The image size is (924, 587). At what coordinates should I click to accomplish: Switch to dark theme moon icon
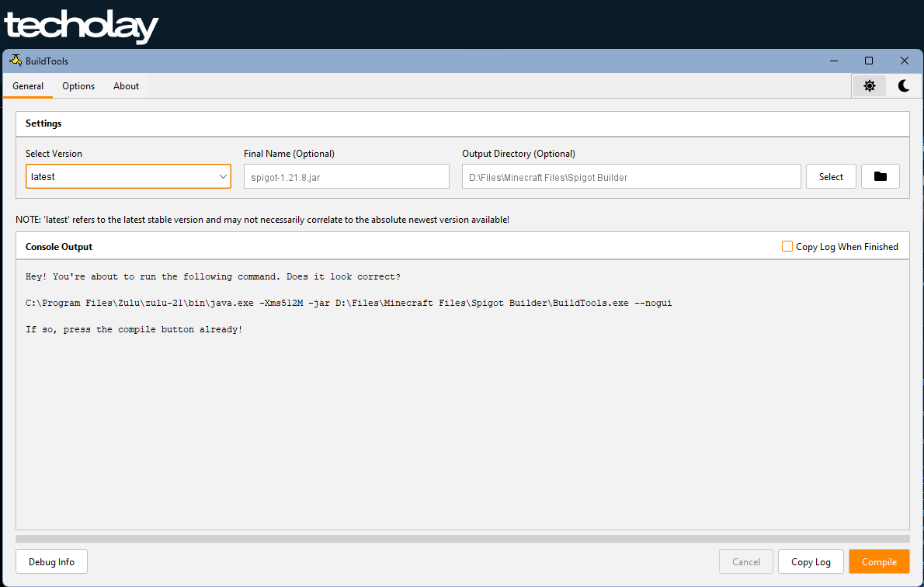(x=903, y=86)
